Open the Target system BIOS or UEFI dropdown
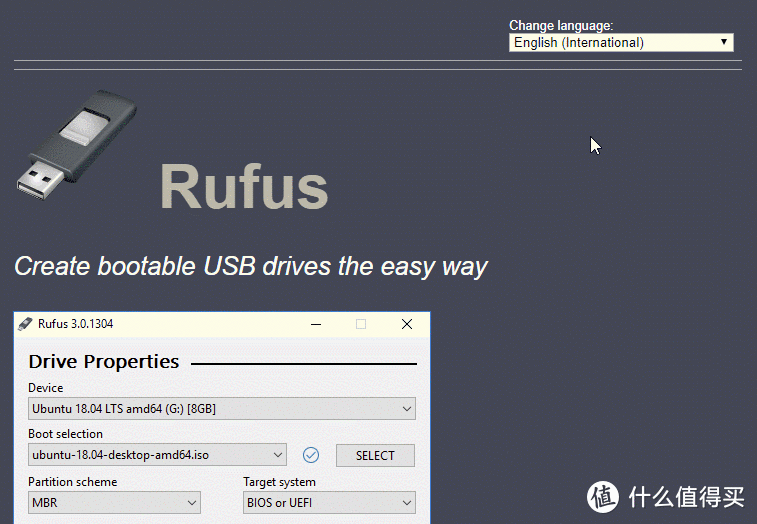This screenshot has height=524, width=757. tap(329, 503)
